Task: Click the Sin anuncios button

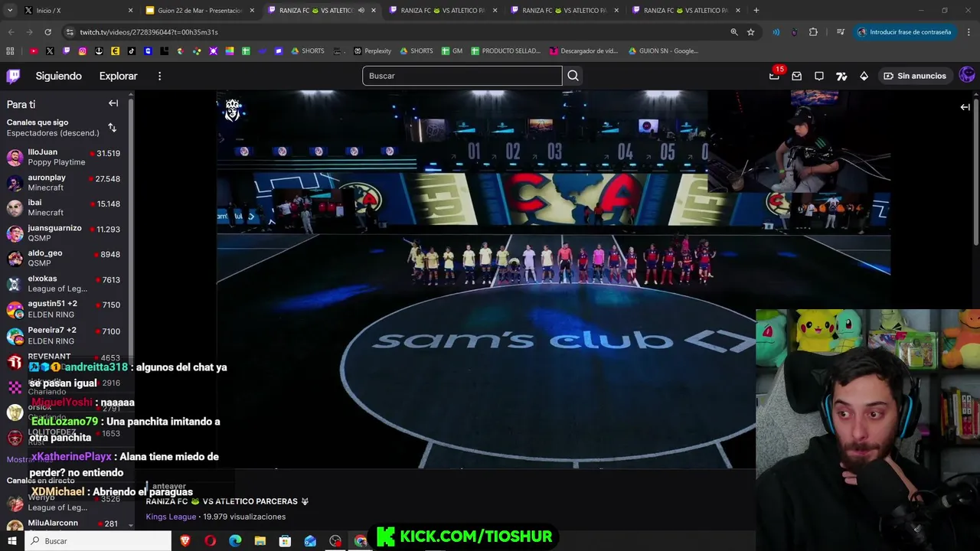Action: (914, 76)
